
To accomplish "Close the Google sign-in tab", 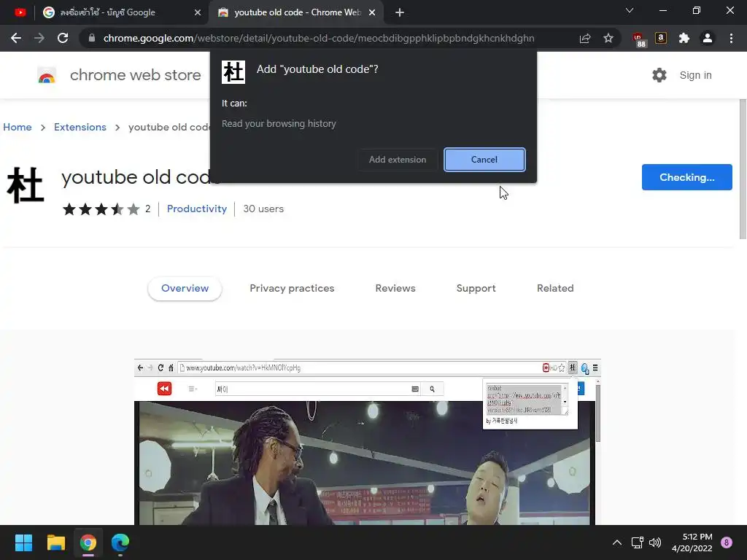I will click(x=198, y=12).
